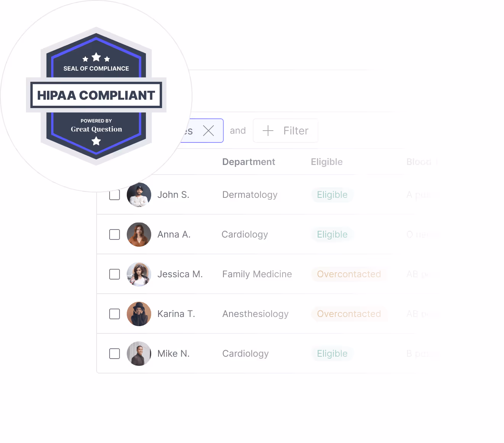Click the HIPAA Compliant seal badge
The image size is (504, 443).
[96, 95]
